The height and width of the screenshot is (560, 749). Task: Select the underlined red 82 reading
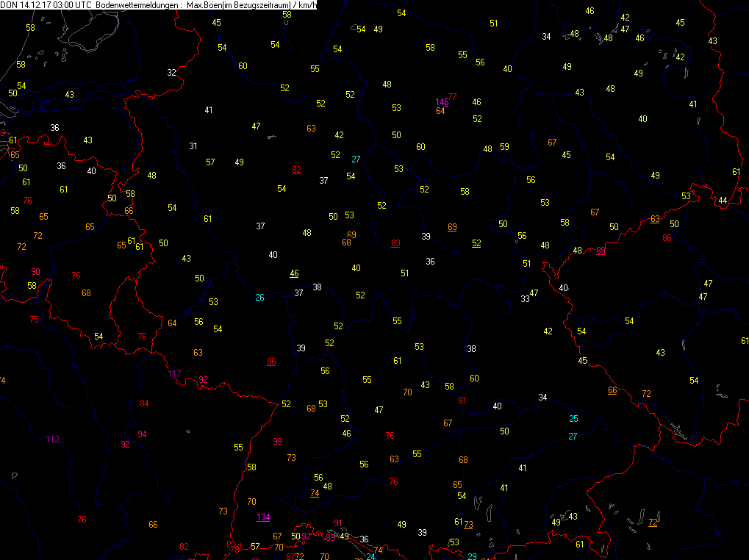(296, 170)
